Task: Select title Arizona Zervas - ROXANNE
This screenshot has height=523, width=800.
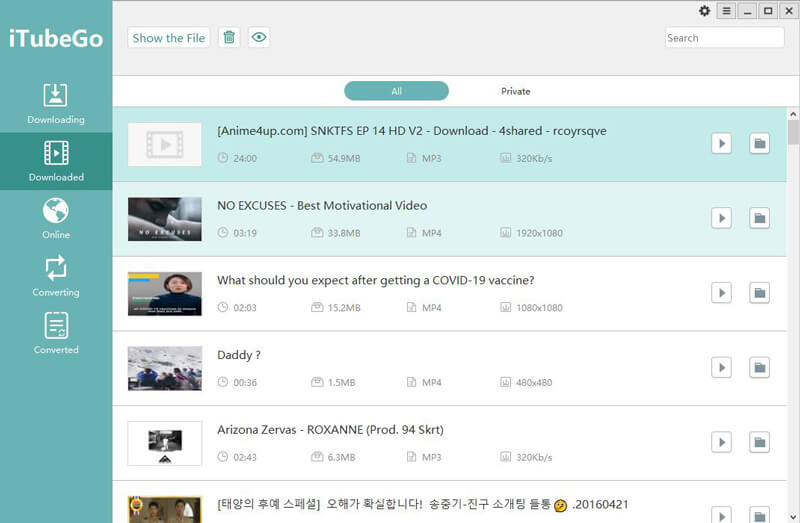Action: click(330, 430)
